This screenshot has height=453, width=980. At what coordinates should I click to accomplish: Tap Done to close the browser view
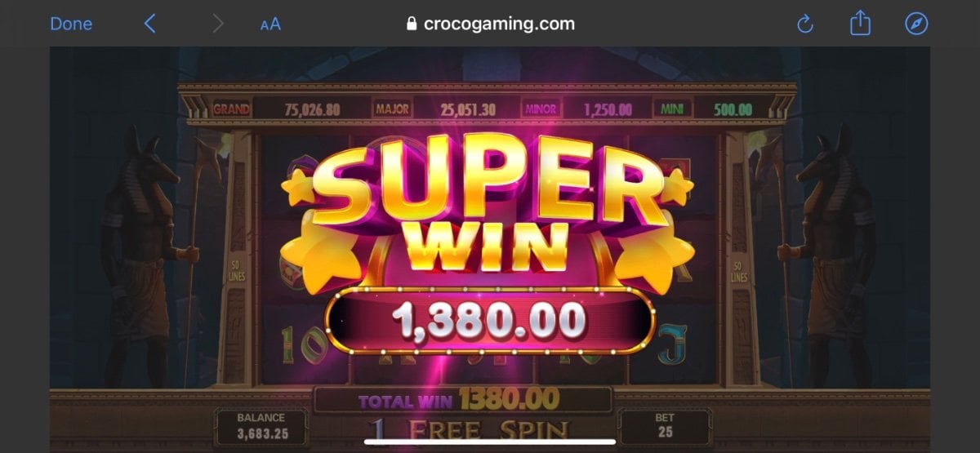pos(71,24)
